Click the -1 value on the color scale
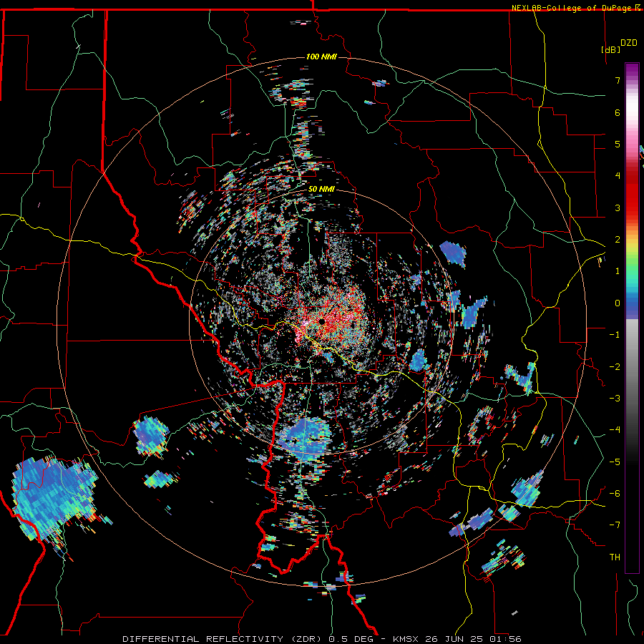The image size is (644, 644). coord(615,335)
